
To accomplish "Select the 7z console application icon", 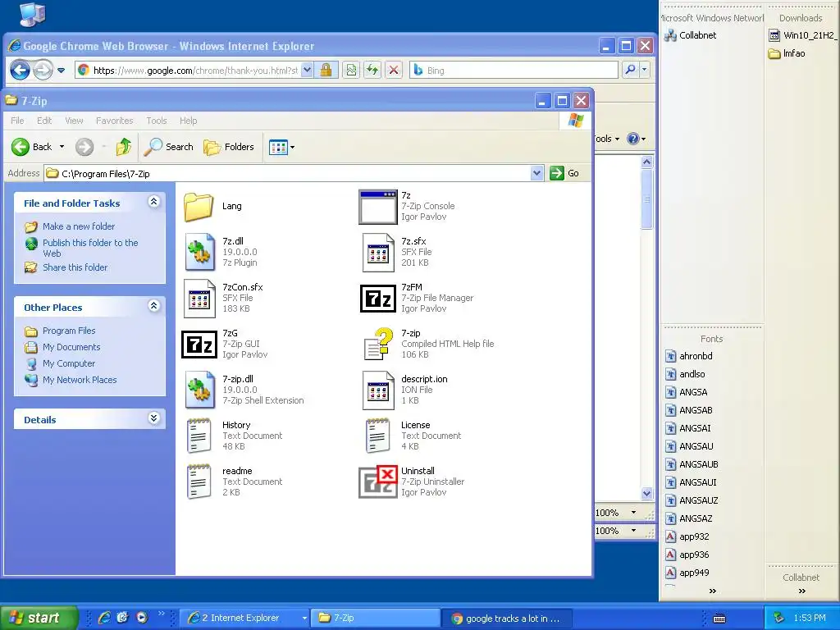I will 378,207.
